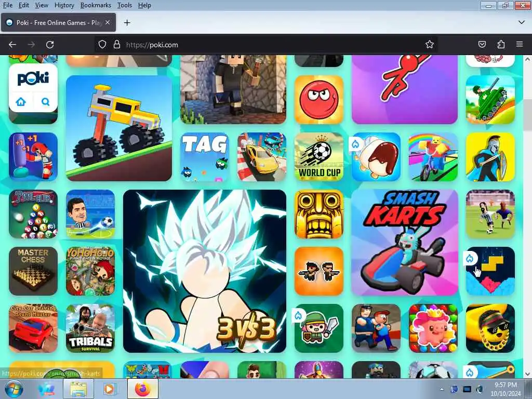Open the Smash Karts game tile
This screenshot has width=532, height=399.
pyautogui.click(x=404, y=242)
